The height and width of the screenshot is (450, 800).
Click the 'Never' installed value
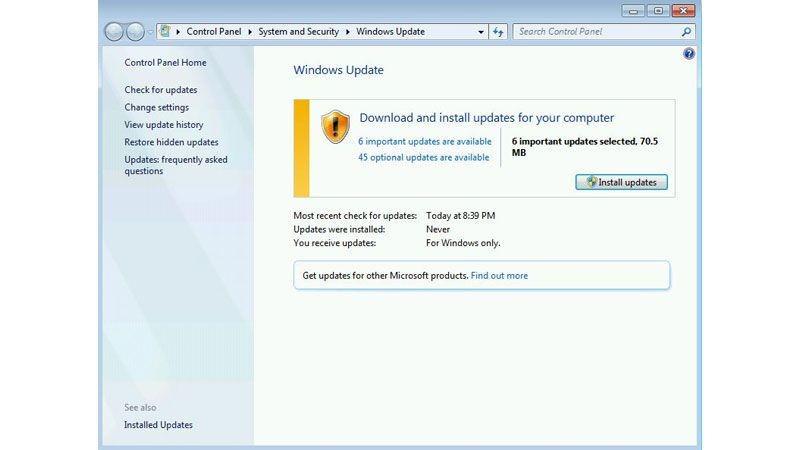coord(438,230)
